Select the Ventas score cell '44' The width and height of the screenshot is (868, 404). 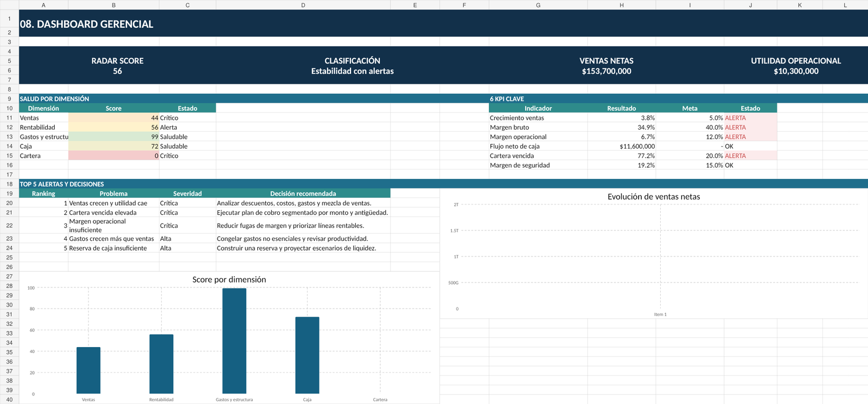tap(113, 118)
